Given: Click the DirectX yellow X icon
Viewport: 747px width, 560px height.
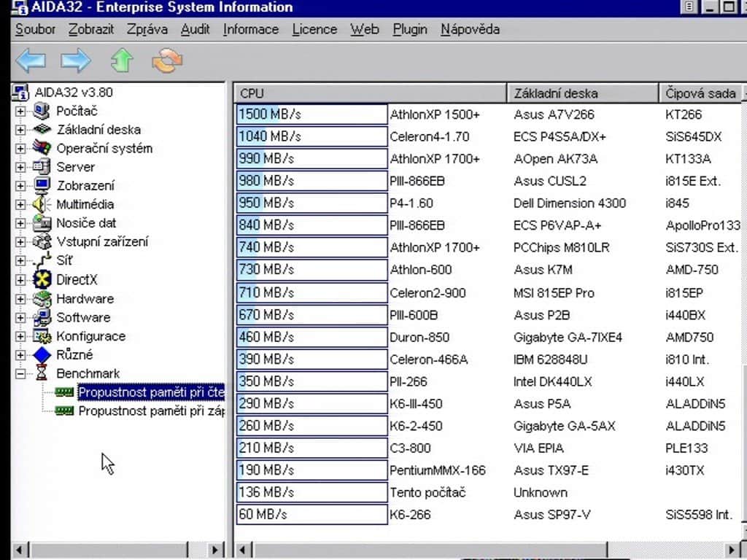Looking at the screenshot, I should pyautogui.click(x=42, y=279).
